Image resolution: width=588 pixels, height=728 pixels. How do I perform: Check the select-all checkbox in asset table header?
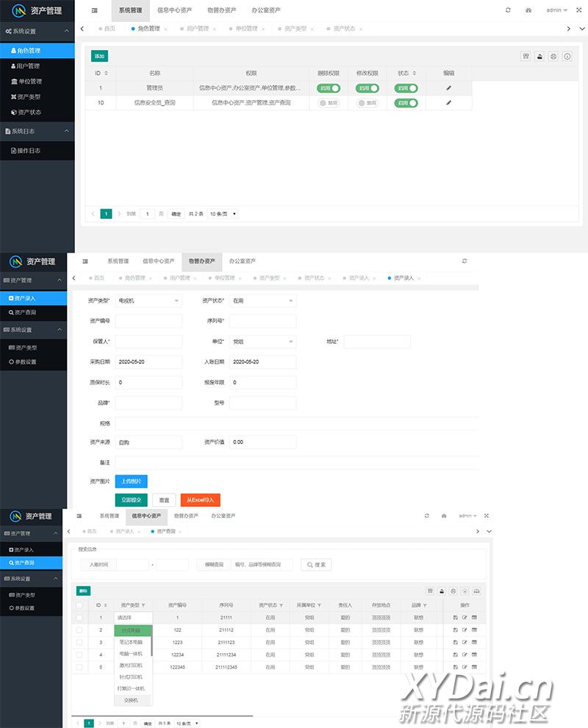click(79, 605)
